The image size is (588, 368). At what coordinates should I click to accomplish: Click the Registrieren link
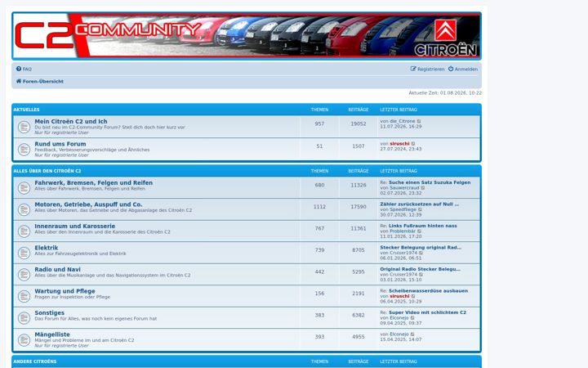click(x=427, y=69)
